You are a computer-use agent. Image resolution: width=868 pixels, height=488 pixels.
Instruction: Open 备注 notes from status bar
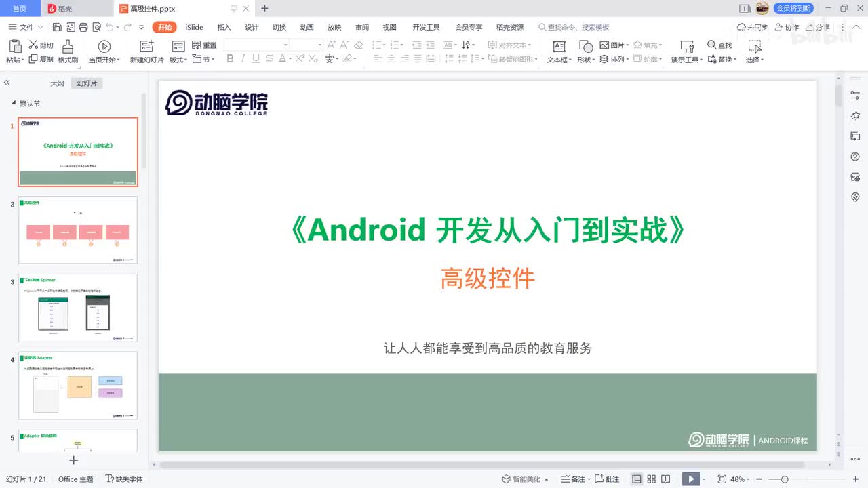(x=574, y=479)
